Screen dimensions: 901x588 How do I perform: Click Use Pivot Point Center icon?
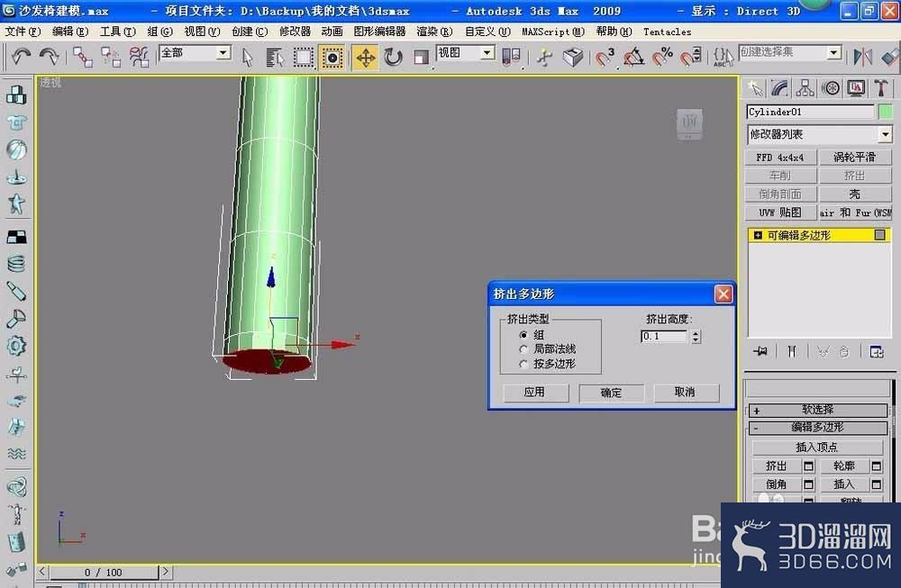tap(512, 58)
